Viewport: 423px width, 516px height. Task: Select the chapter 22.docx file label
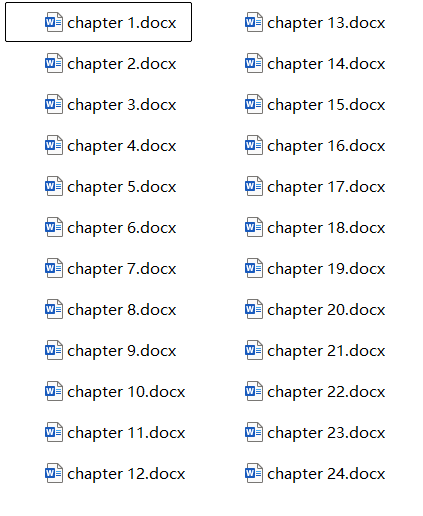tap(326, 392)
